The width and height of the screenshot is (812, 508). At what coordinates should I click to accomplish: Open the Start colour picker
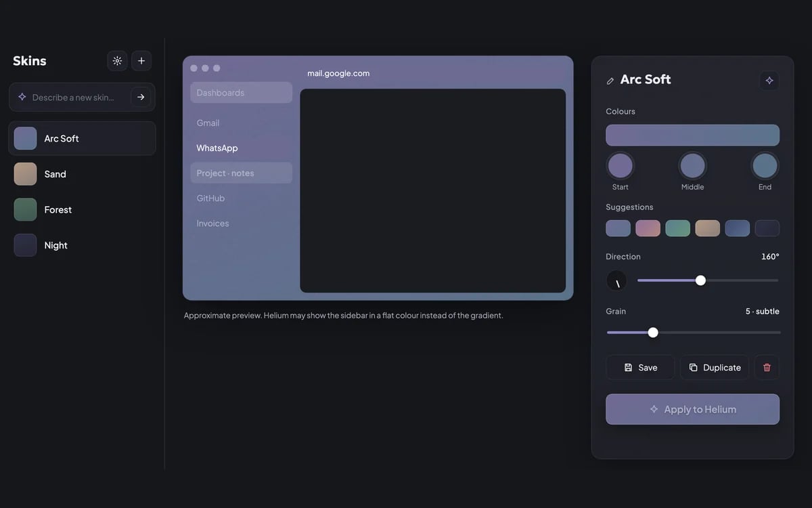click(x=620, y=165)
